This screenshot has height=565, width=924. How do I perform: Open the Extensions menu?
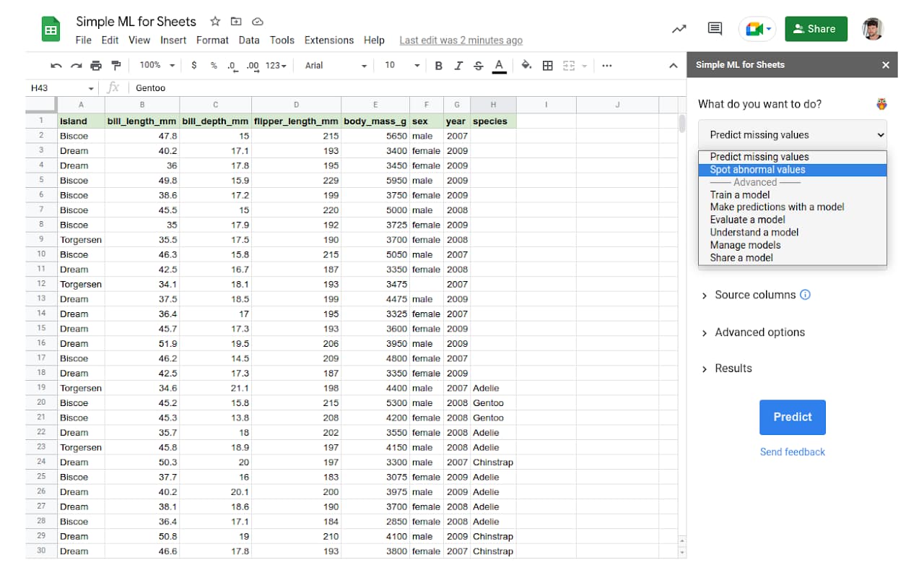click(329, 40)
